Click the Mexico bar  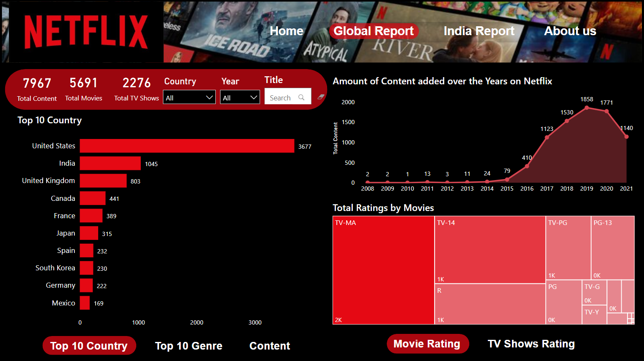(x=85, y=303)
